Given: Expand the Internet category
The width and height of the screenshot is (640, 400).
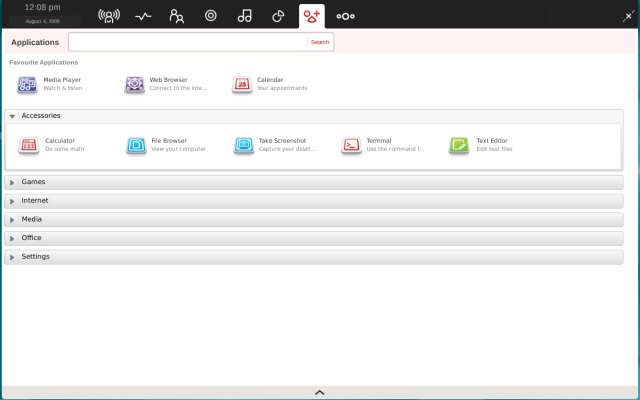Looking at the screenshot, I should 313,201.
